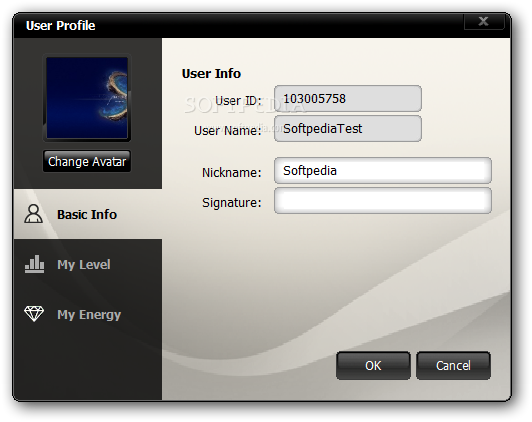The height and width of the screenshot is (422, 532).
Task: Switch to the My Level tab
Action: tap(88, 264)
